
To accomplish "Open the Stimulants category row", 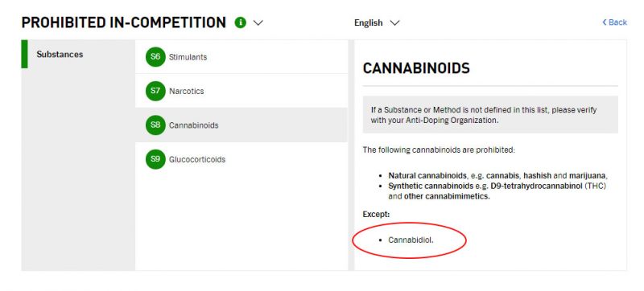I will [x=241, y=57].
